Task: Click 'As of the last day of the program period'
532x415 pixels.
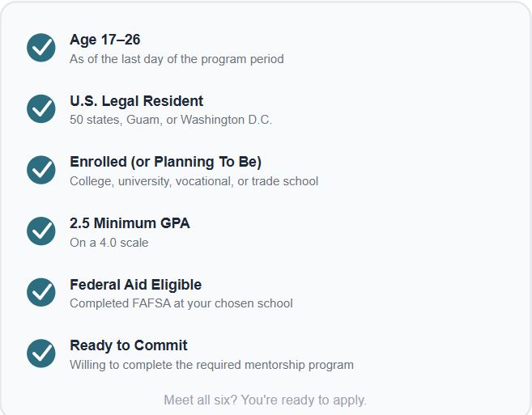Action: coord(177,59)
